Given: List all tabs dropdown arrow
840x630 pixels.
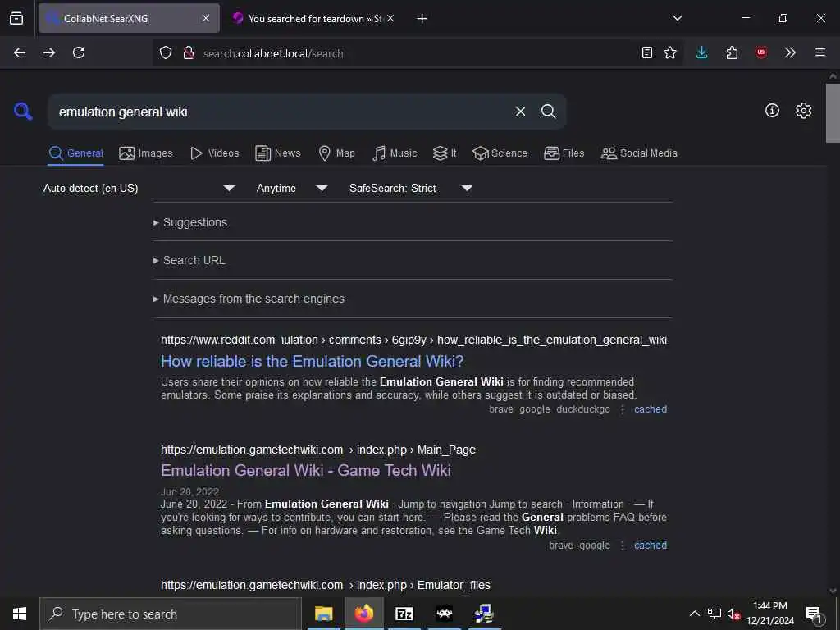Looking at the screenshot, I should [x=677, y=18].
